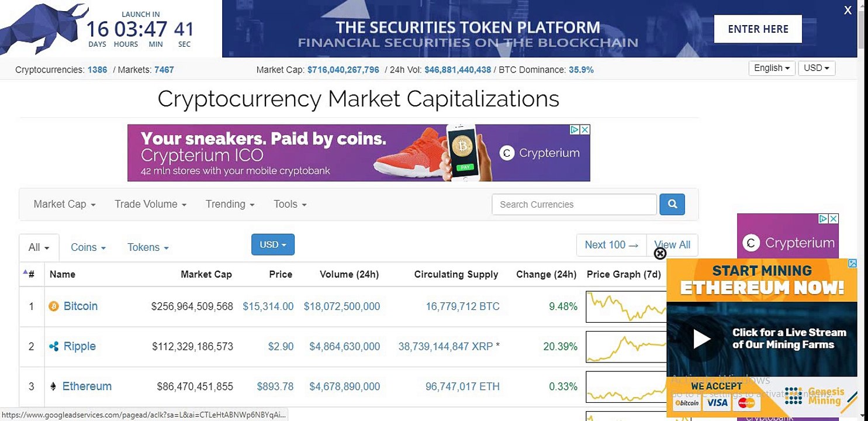Switch to the Tokens tab

point(148,247)
